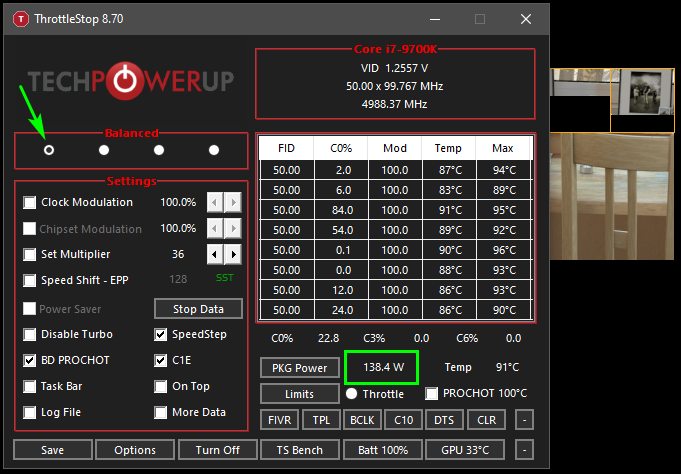Decrease Chipset Modulation with left arrow
Image resolution: width=681 pixels, height=474 pixels.
coord(215,229)
